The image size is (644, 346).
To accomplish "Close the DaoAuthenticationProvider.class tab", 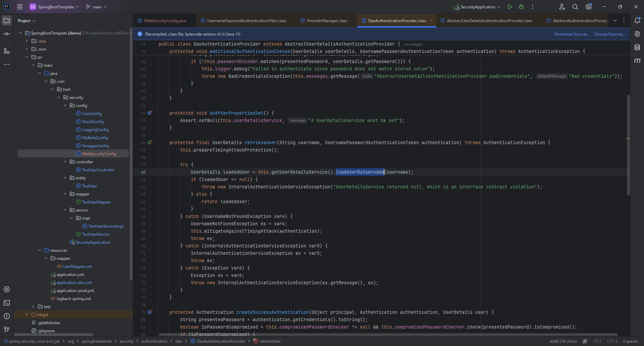I will click(x=431, y=20).
